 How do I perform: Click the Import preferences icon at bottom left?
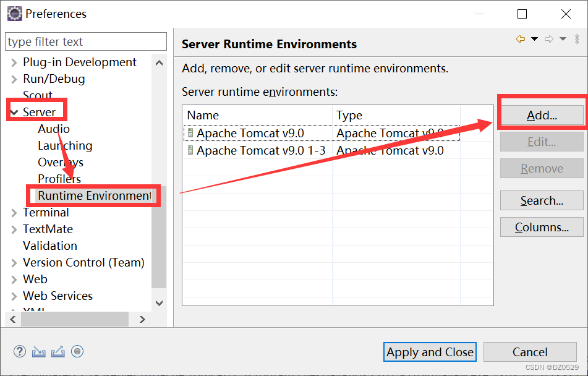[38, 351]
